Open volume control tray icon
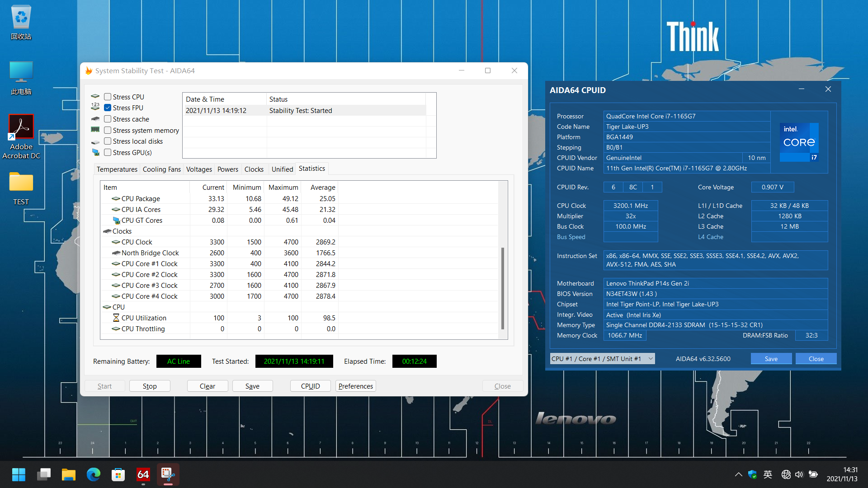This screenshot has height=488, width=868. 799,474
